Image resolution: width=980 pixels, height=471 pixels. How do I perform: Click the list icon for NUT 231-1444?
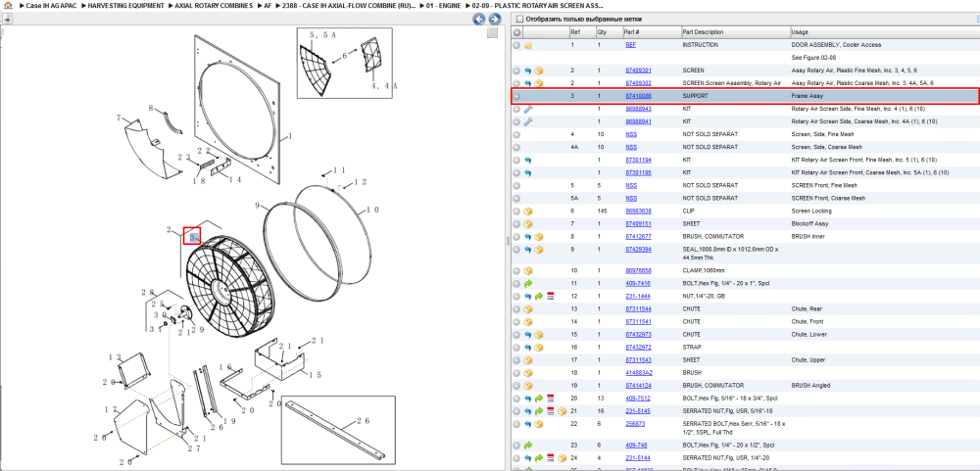click(x=551, y=296)
